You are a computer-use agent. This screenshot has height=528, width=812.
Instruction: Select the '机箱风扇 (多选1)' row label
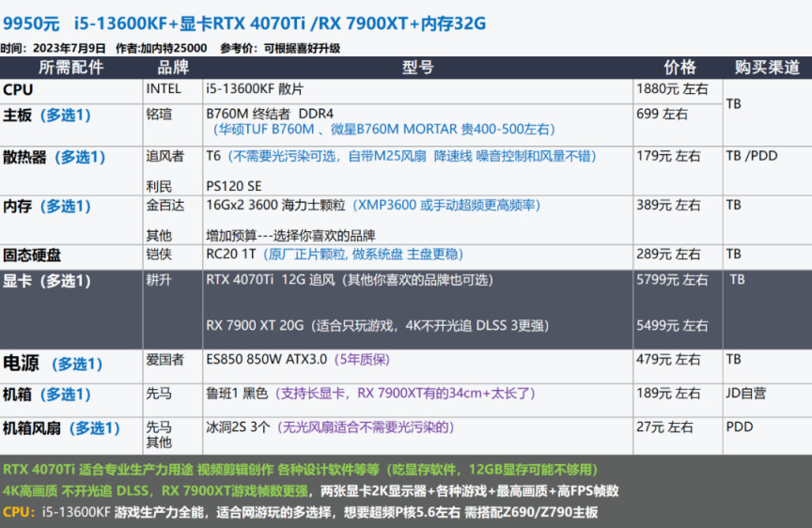[62, 428]
